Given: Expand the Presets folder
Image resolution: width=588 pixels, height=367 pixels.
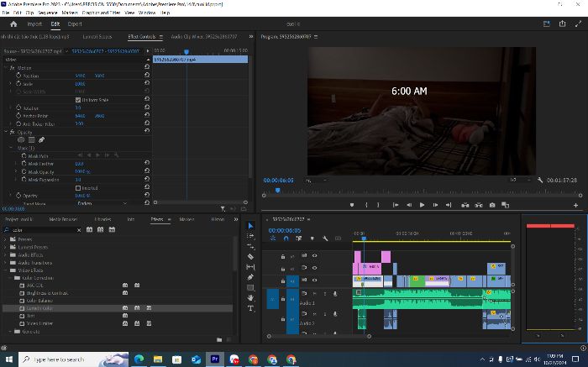Looking at the screenshot, I should tap(5, 239).
